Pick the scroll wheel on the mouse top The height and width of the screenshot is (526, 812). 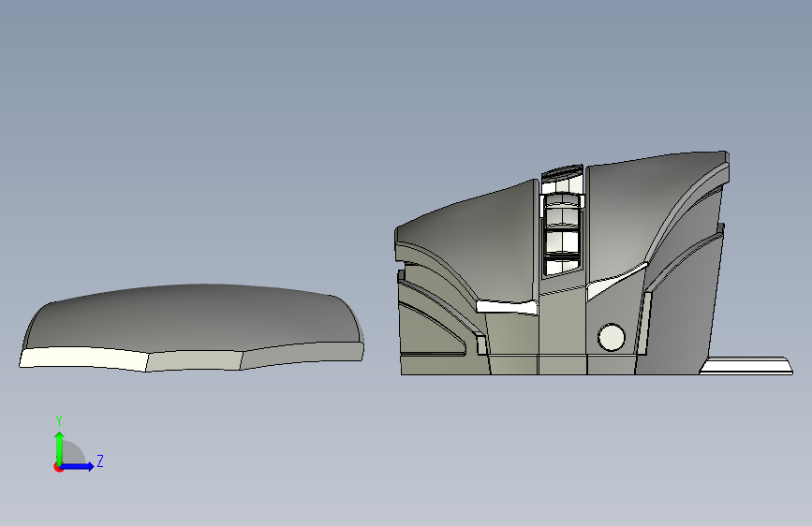coord(562,223)
